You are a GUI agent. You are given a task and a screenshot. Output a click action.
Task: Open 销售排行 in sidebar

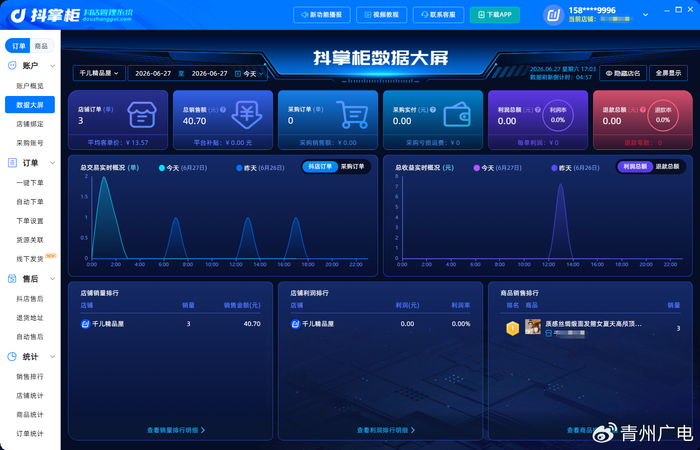pyautogui.click(x=30, y=376)
